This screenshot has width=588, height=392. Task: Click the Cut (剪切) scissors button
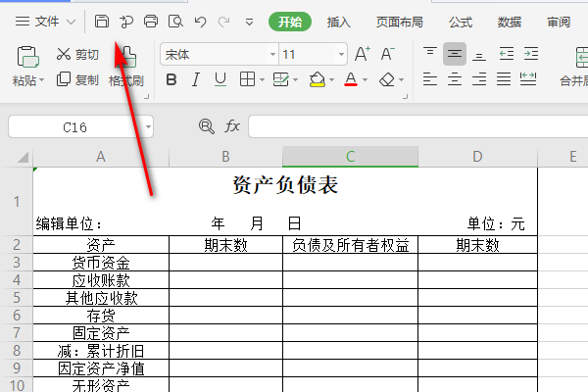77,54
